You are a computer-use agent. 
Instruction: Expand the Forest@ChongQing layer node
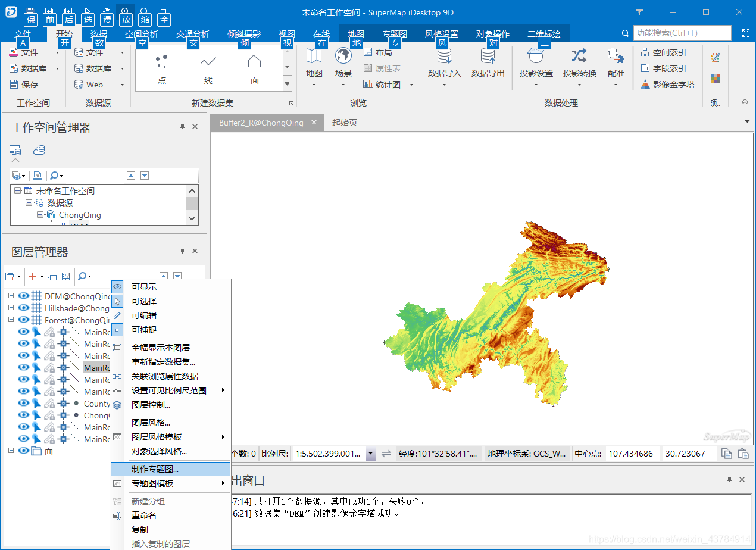pyautogui.click(x=11, y=320)
